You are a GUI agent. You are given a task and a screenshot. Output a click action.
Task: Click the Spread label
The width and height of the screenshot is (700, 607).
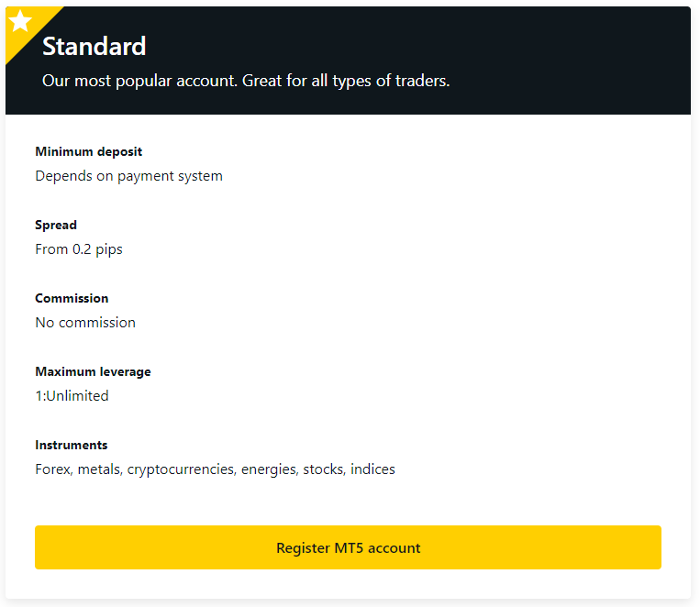click(x=56, y=225)
